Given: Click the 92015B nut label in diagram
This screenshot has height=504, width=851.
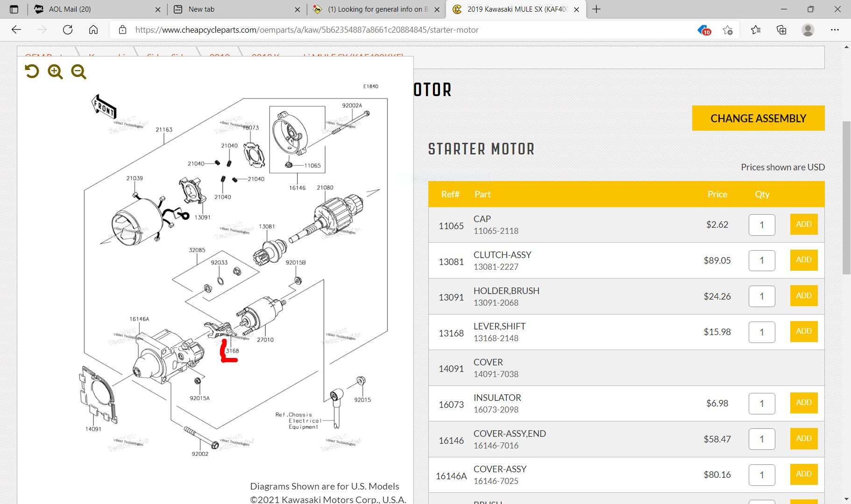Looking at the screenshot, I should (x=296, y=263).
